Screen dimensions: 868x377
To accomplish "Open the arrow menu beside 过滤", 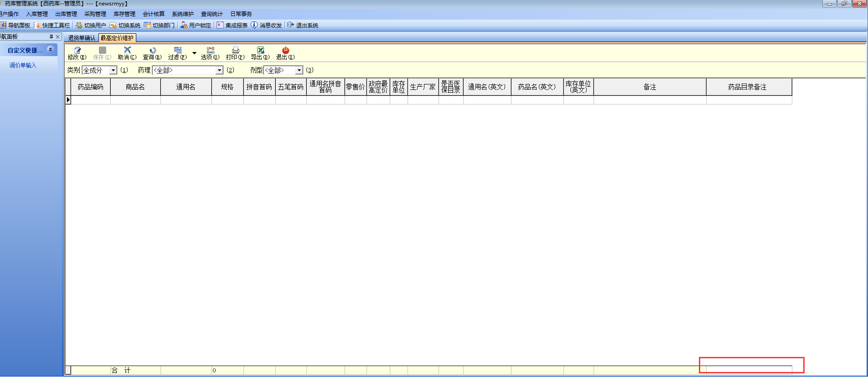I will 194,53.
